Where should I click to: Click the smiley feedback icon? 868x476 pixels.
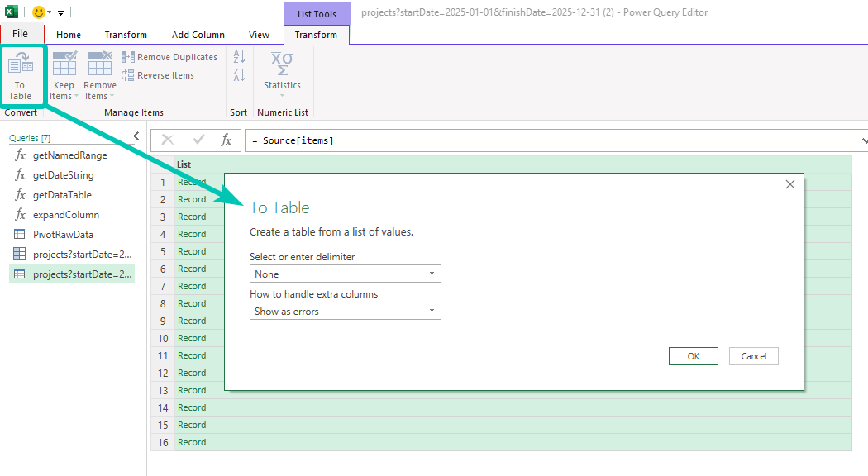point(38,12)
